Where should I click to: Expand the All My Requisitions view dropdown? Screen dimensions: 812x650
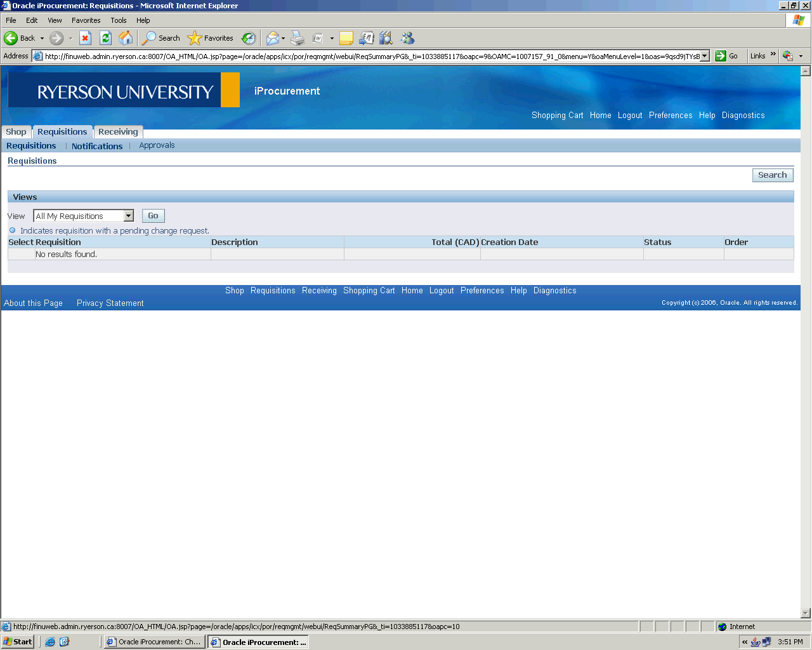(x=129, y=216)
